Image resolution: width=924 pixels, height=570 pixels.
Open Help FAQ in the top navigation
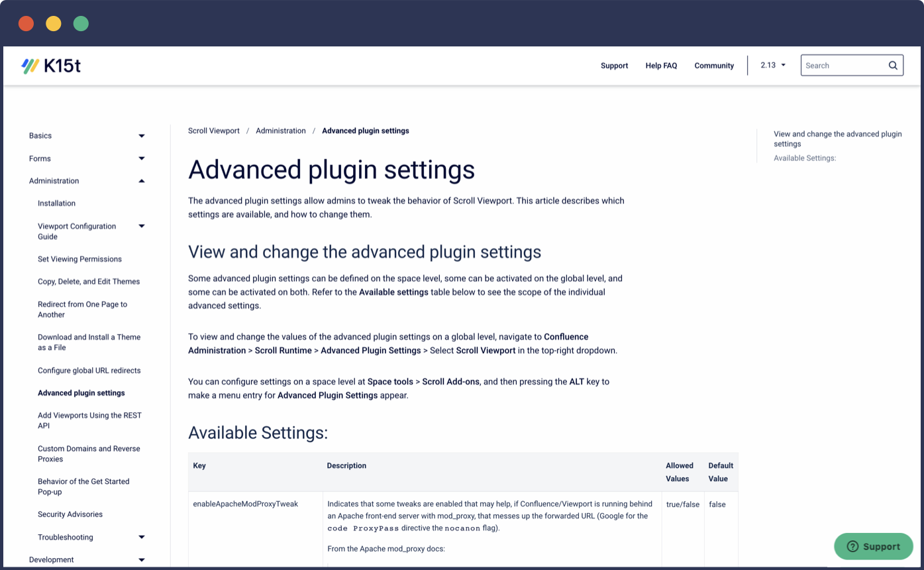(x=661, y=66)
